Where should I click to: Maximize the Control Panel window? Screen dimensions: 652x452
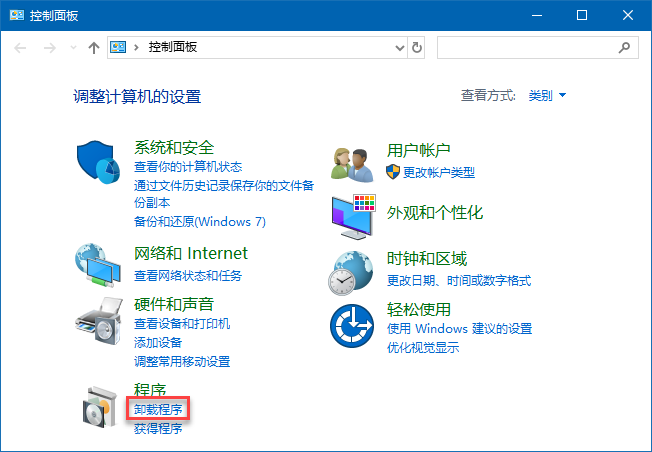click(x=582, y=15)
